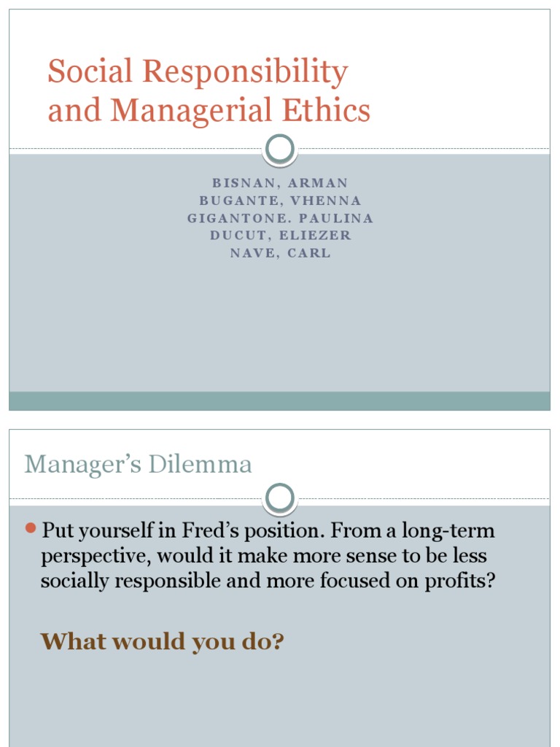Select the "Social Responsibility" title line
Image resolution: width=560 pixels, height=747 pixels.
pyautogui.click(x=198, y=72)
